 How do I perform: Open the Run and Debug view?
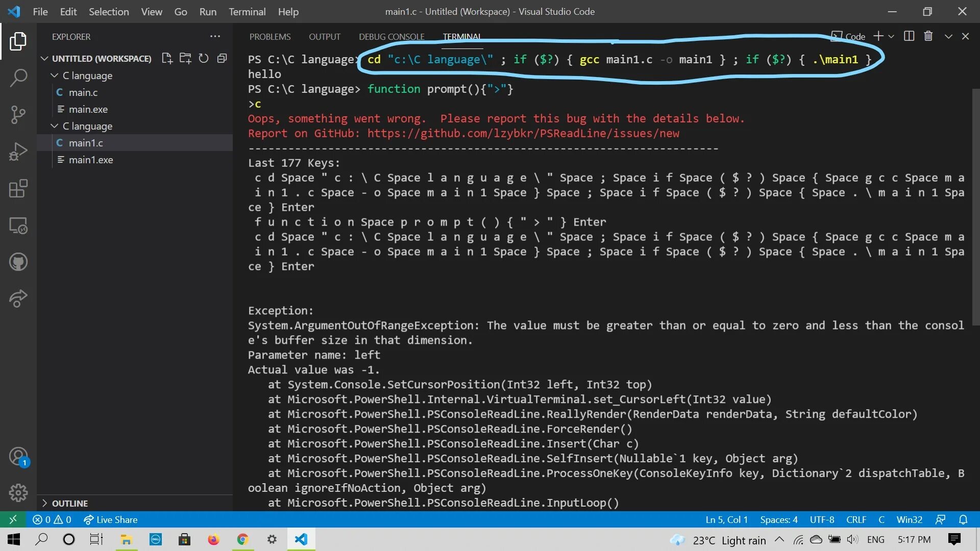click(x=18, y=152)
